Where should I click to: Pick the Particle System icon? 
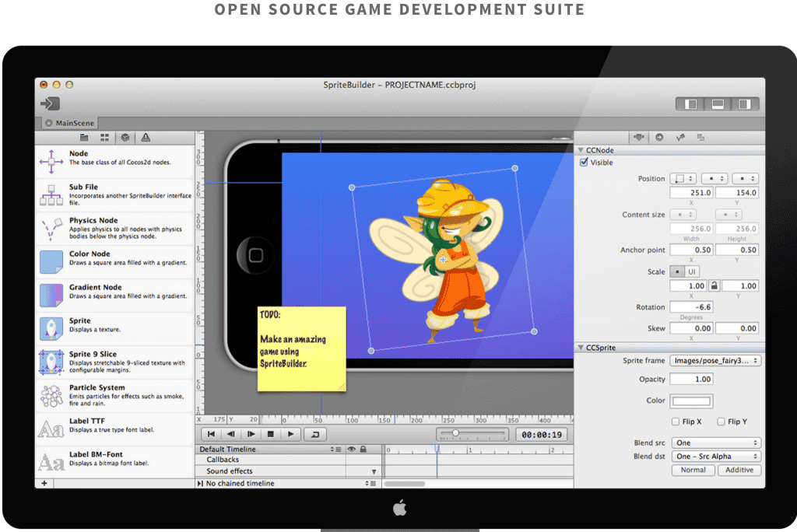pos(51,396)
